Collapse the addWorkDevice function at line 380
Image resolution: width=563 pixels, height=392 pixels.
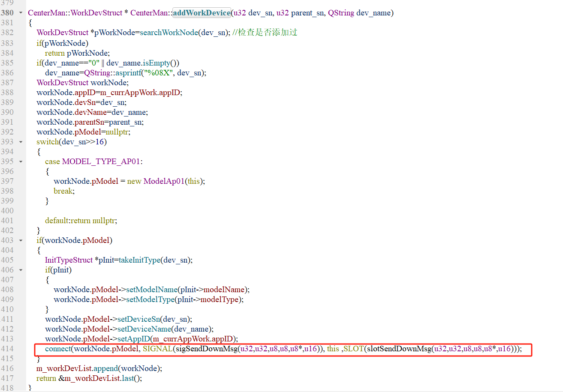tap(21, 13)
